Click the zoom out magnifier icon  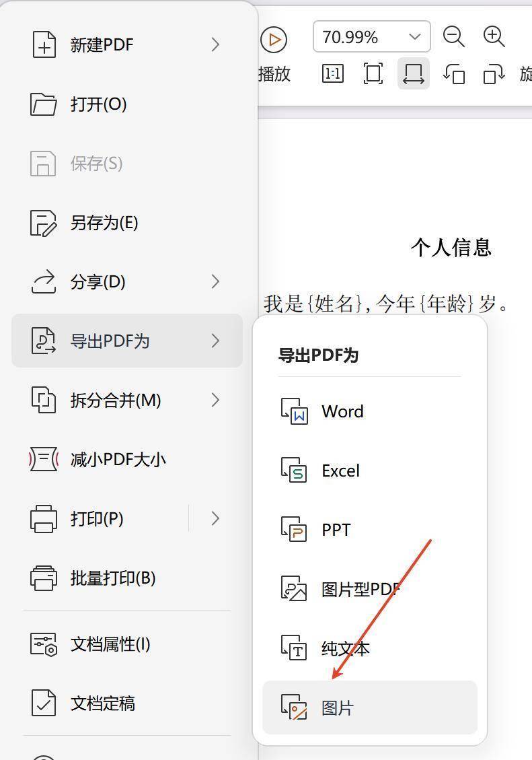click(x=454, y=37)
